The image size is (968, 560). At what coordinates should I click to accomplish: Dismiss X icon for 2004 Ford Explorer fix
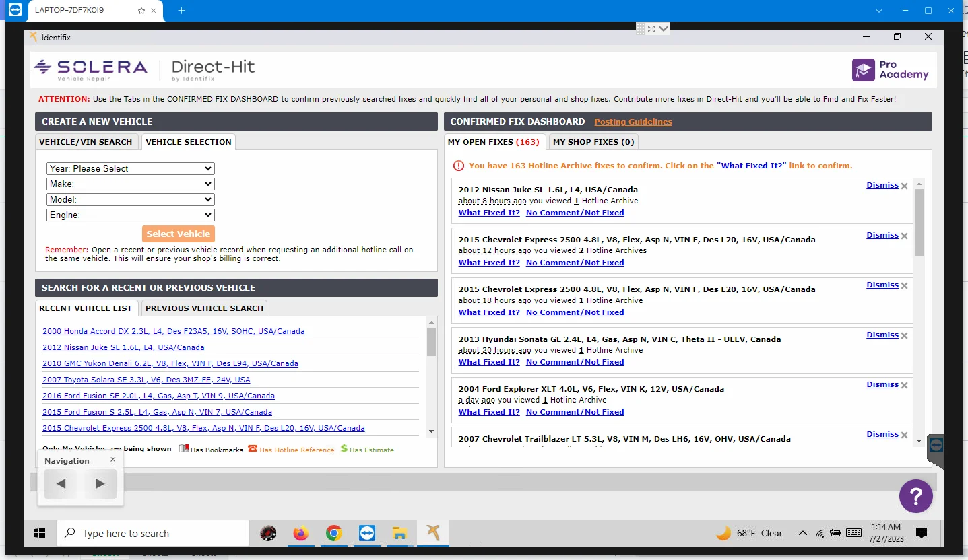pyautogui.click(x=905, y=385)
